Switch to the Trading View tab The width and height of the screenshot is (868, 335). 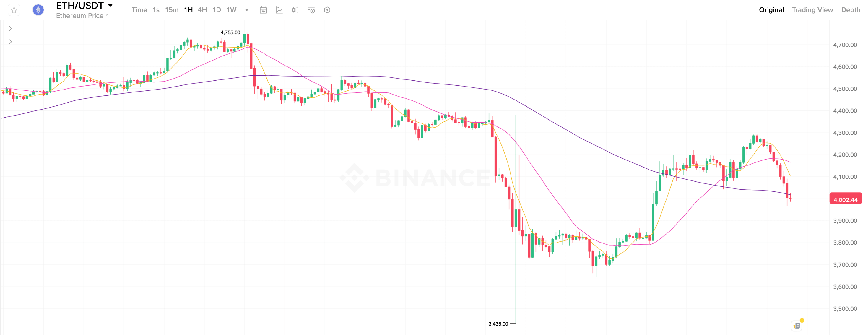pyautogui.click(x=812, y=10)
